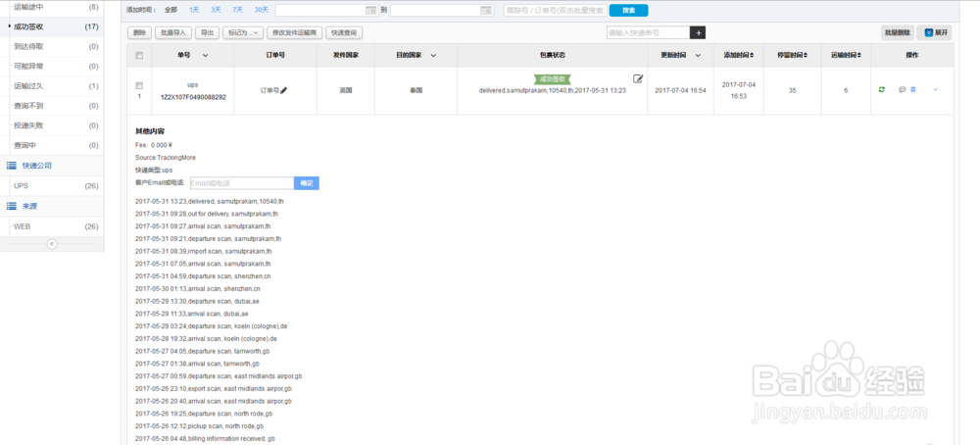Open the 目的国家 column dropdown arrow

tap(433, 56)
